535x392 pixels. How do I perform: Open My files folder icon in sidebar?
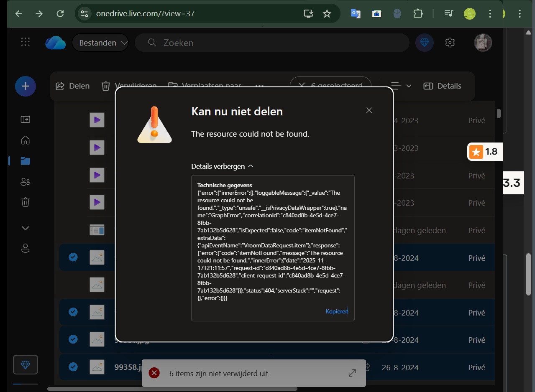(26, 161)
